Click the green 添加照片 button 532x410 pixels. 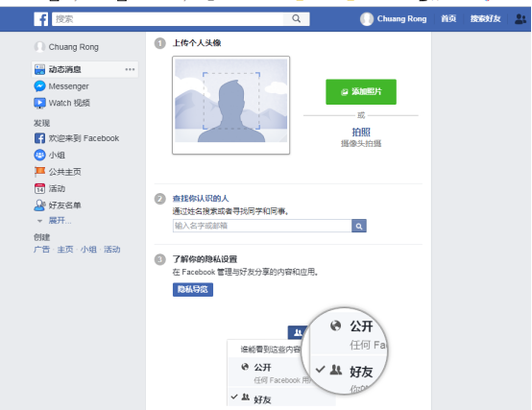pos(361,92)
